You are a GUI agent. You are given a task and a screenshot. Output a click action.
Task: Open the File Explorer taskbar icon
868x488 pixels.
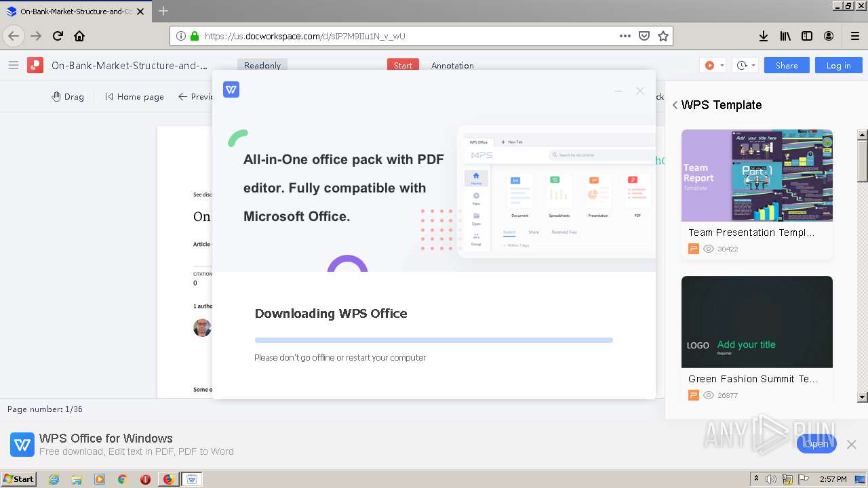(77, 479)
